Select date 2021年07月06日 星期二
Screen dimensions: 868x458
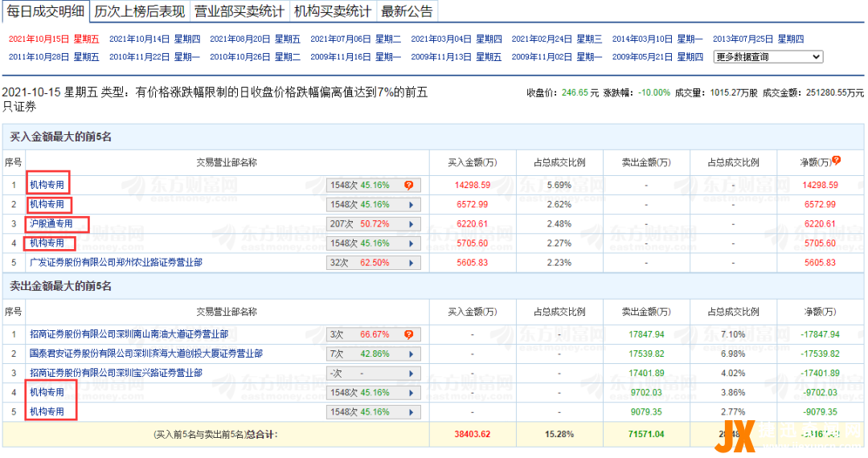point(355,39)
